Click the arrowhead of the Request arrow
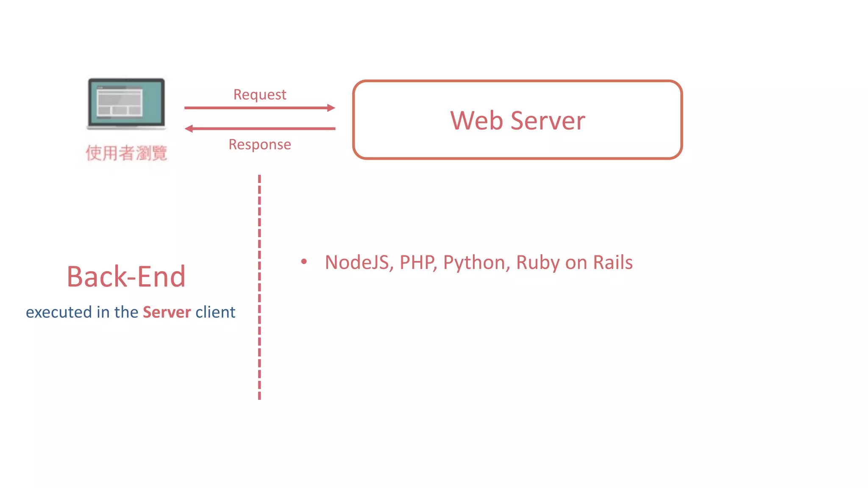 (x=331, y=108)
